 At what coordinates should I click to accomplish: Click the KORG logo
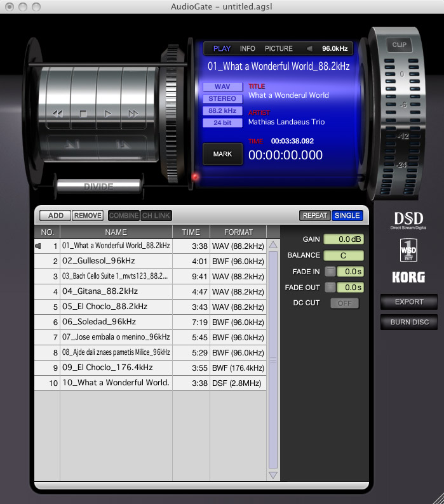coord(408,277)
